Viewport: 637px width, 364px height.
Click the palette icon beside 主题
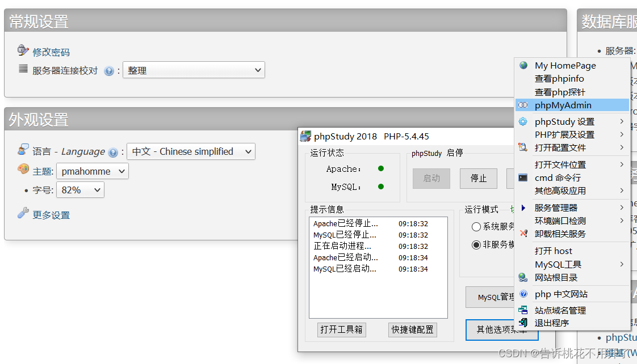[x=23, y=169]
